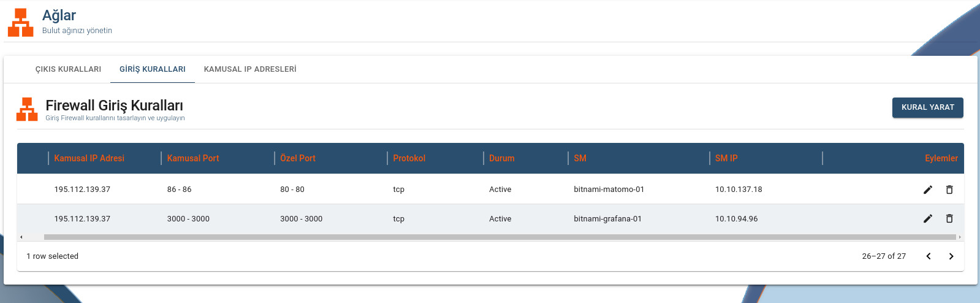Click the 26–27 of 27 pagination text
Image resolution: width=980 pixels, height=303 pixels.
pos(884,256)
